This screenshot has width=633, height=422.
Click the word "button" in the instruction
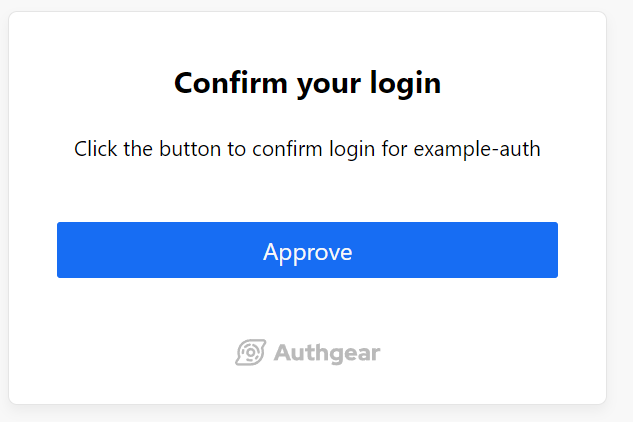pyautogui.click(x=190, y=149)
